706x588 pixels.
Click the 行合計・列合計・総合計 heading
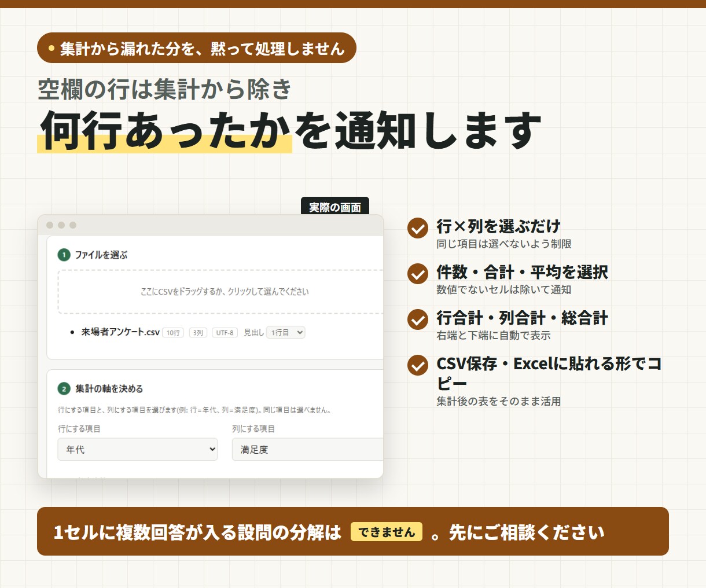523,318
